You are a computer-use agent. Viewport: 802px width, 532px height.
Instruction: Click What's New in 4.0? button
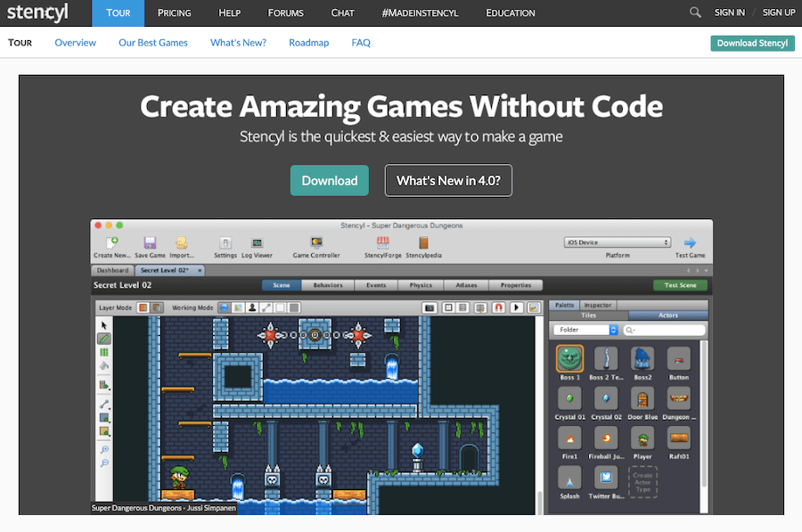(x=448, y=181)
